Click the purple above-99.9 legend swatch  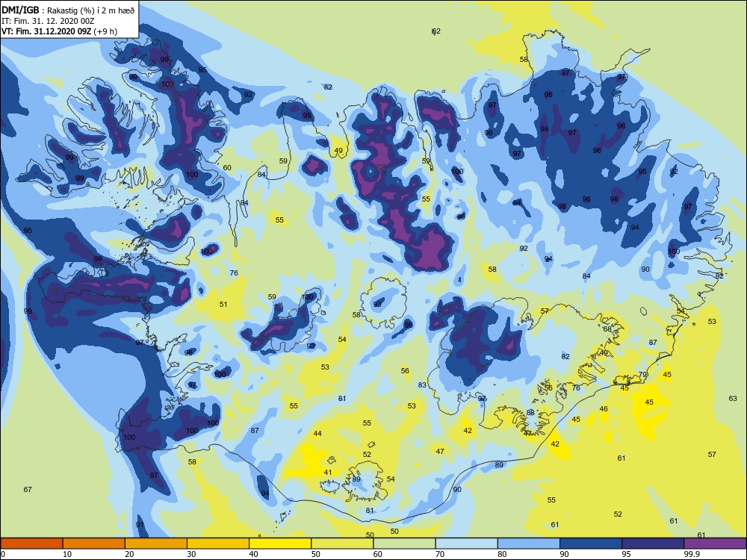tap(715, 544)
